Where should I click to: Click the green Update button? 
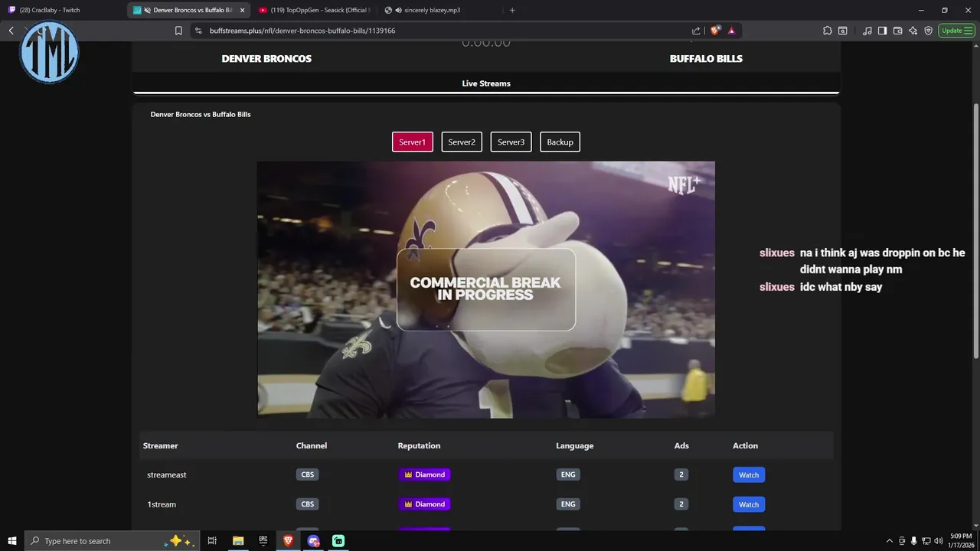click(956, 31)
